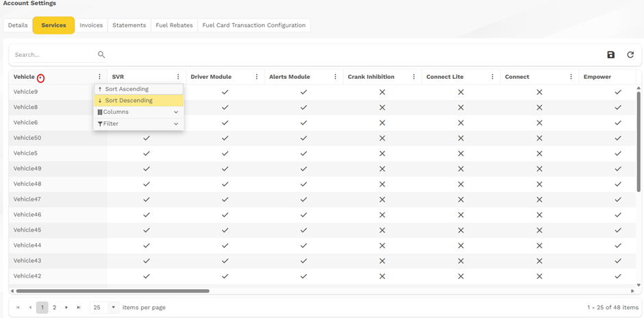Select the Vehicle48 cell
This screenshot has width=644, height=318.
coord(58,184)
